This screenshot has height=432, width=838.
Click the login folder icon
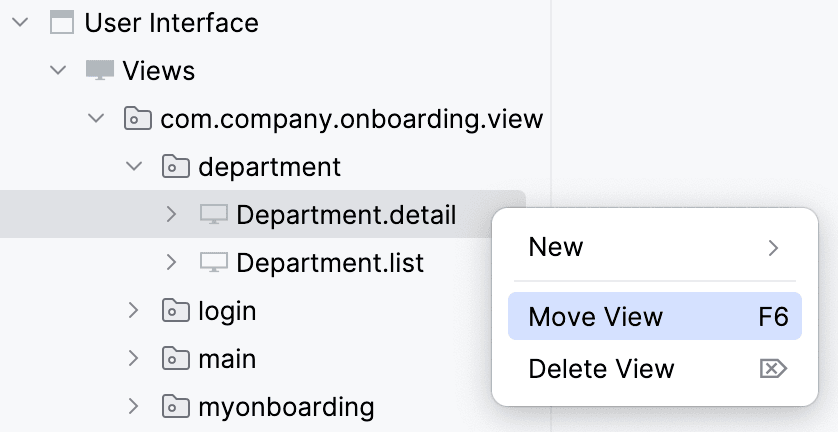pos(175,310)
